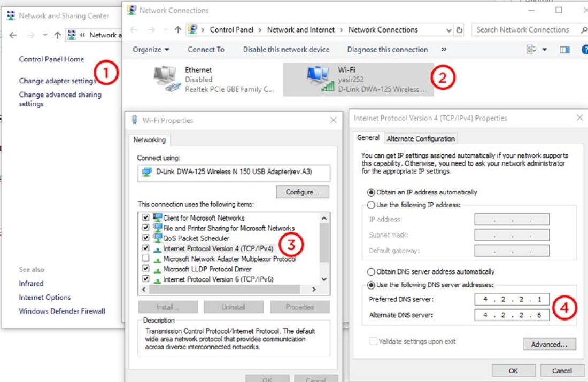The image size is (588, 382).
Task: Click the Advanced... button
Action: (549, 344)
